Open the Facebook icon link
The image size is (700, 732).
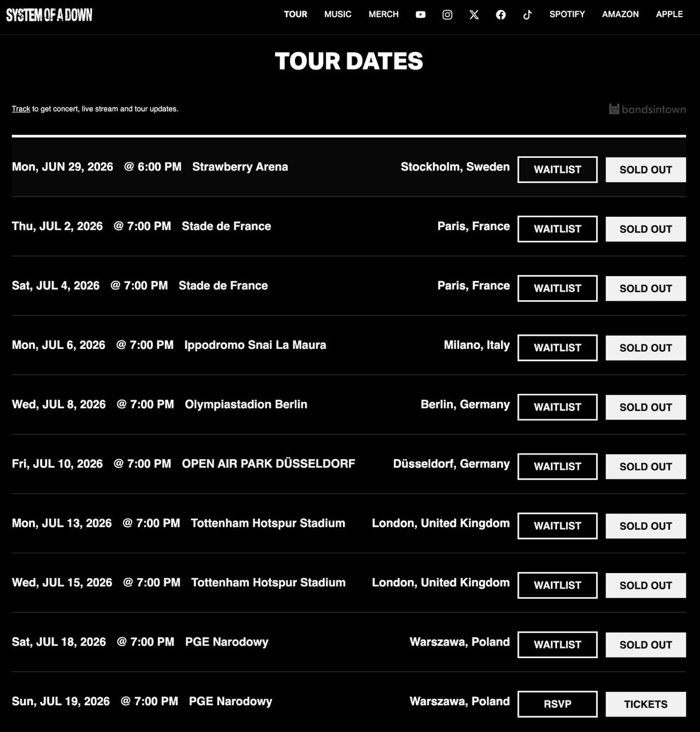point(501,15)
